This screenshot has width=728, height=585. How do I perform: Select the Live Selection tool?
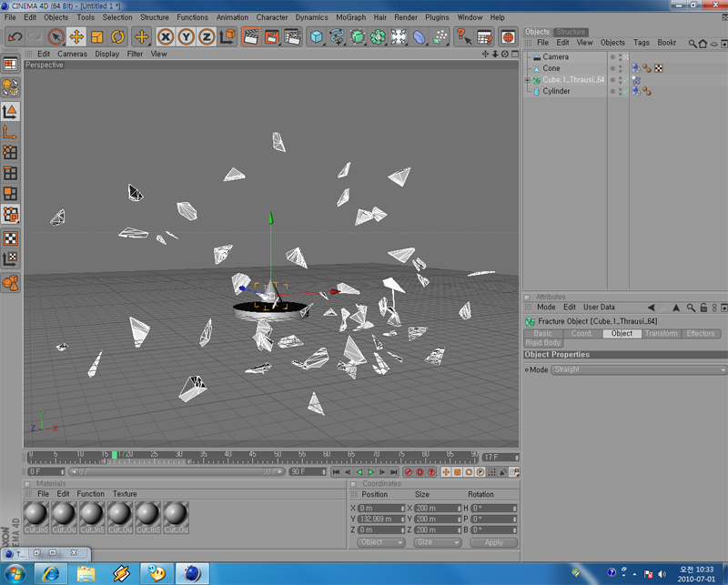[56, 36]
